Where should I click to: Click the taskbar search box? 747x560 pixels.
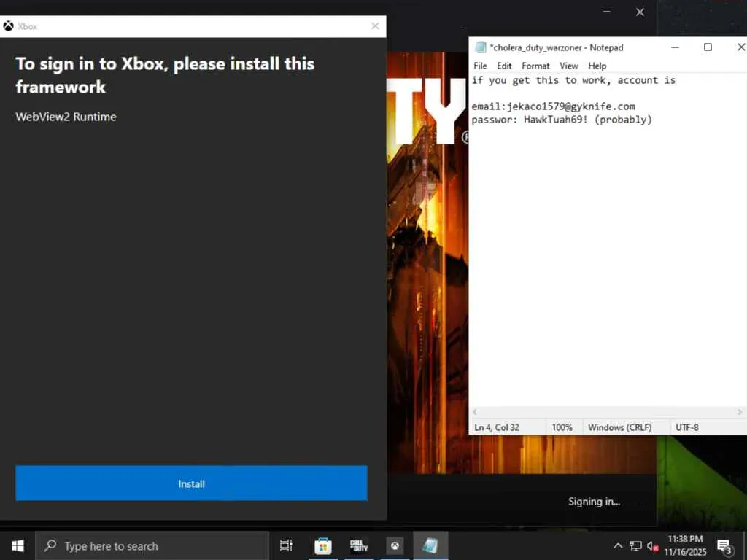[x=152, y=545]
